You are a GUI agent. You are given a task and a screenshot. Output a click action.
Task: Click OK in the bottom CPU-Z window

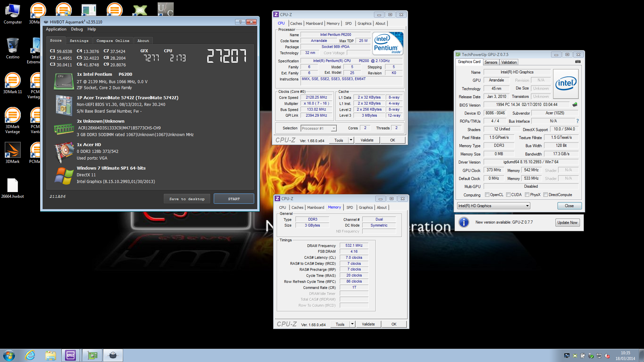(x=394, y=324)
